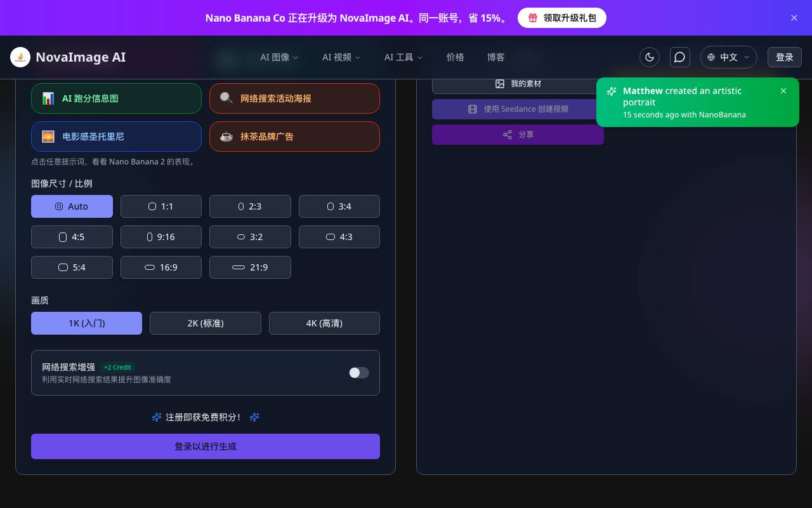Click the chart icon on AI 跑分信息图
This screenshot has height=508, width=812.
tap(48, 98)
